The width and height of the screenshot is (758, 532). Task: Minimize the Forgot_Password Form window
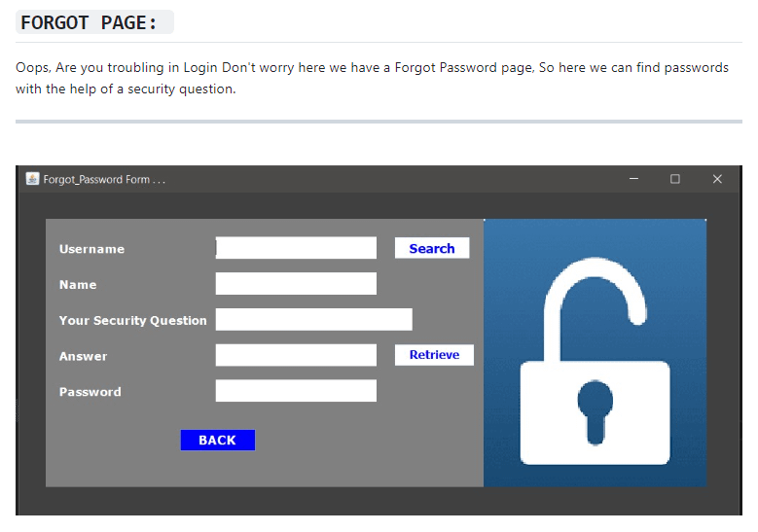[x=634, y=179]
